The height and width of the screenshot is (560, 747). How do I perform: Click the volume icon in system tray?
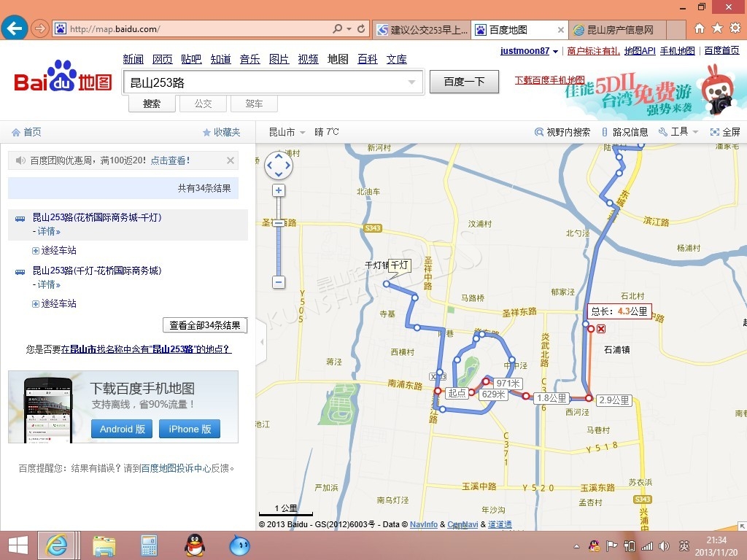664,546
